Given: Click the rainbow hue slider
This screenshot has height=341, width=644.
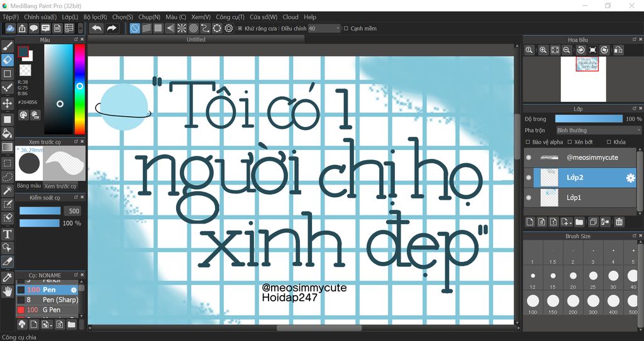Looking at the screenshot, I should point(80,89).
